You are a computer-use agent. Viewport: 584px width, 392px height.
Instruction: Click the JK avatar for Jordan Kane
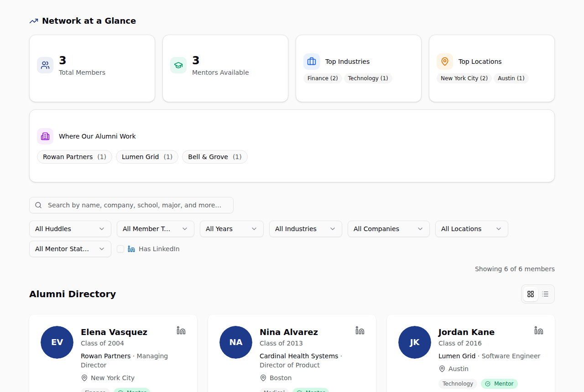point(415,342)
